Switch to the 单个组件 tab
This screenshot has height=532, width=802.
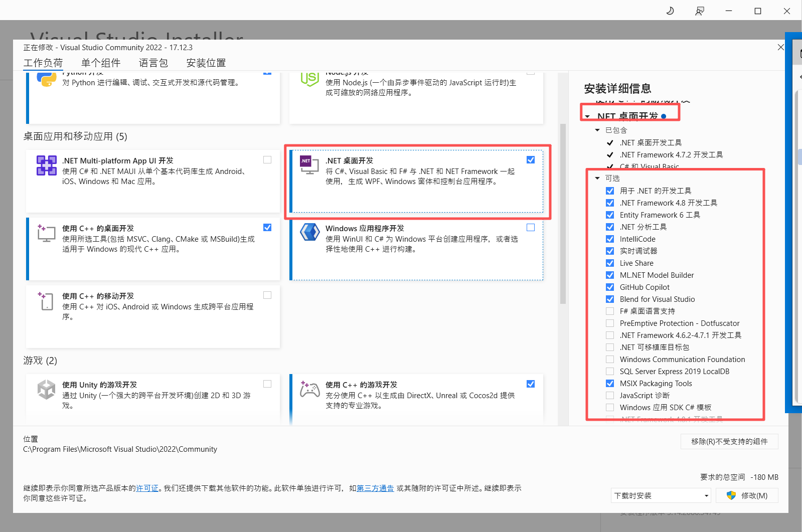point(101,63)
